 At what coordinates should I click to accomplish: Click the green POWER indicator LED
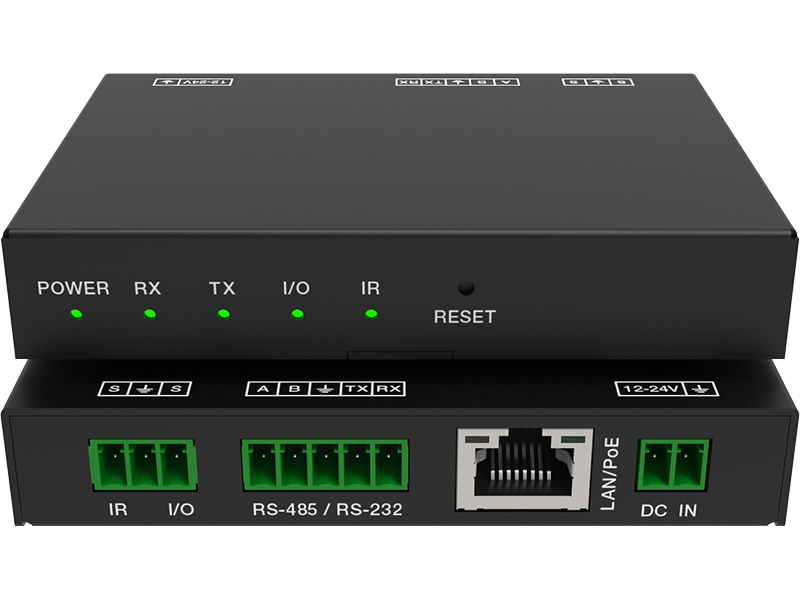click(75, 314)
